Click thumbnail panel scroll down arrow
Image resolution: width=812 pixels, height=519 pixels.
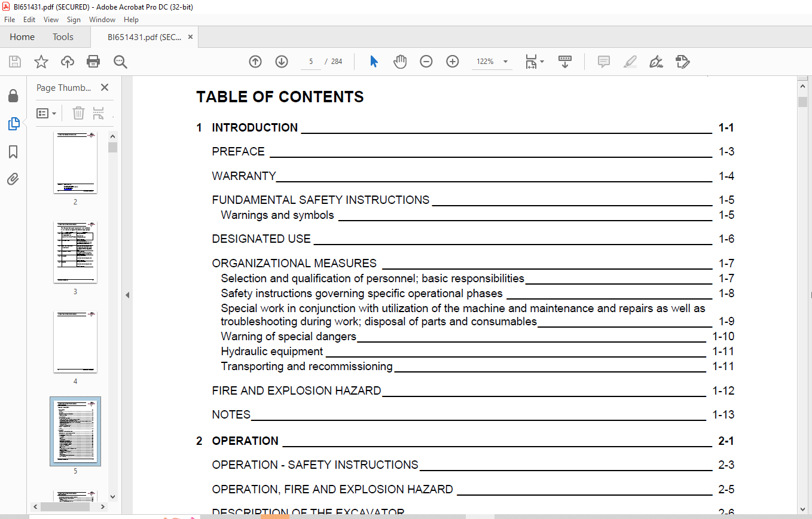pos(112,496)
